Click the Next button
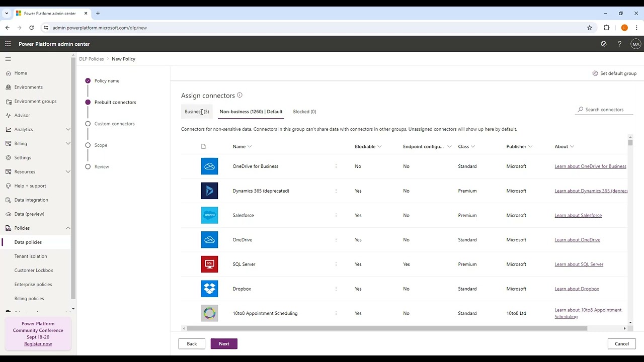 [224, 344]
